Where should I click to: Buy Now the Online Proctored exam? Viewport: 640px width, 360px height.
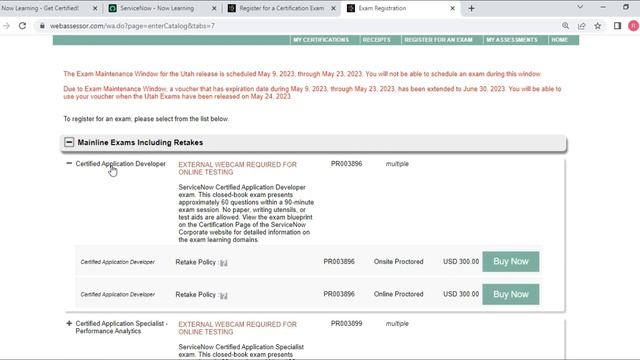[511, 294]
